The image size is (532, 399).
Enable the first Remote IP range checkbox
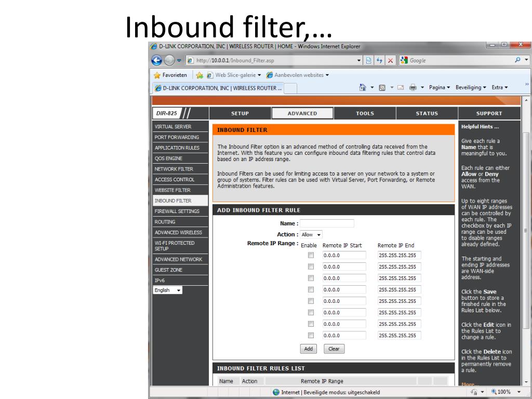click(x=311, y=255)
